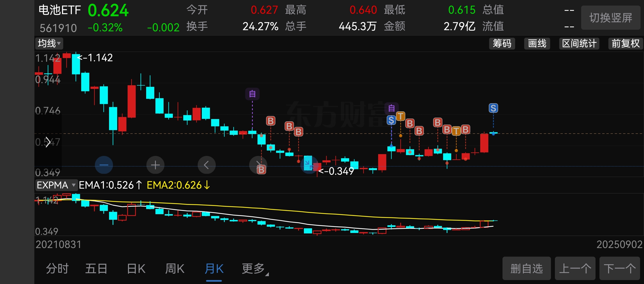Click the zoom out minus circle
The width and height of the screenshot is (644, 284).
click(104, 165)
